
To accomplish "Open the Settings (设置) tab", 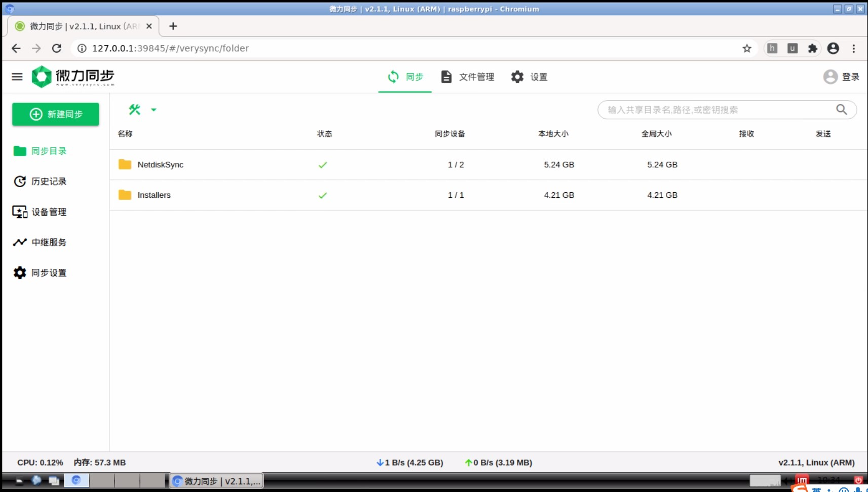I will (x=529, y=77).
